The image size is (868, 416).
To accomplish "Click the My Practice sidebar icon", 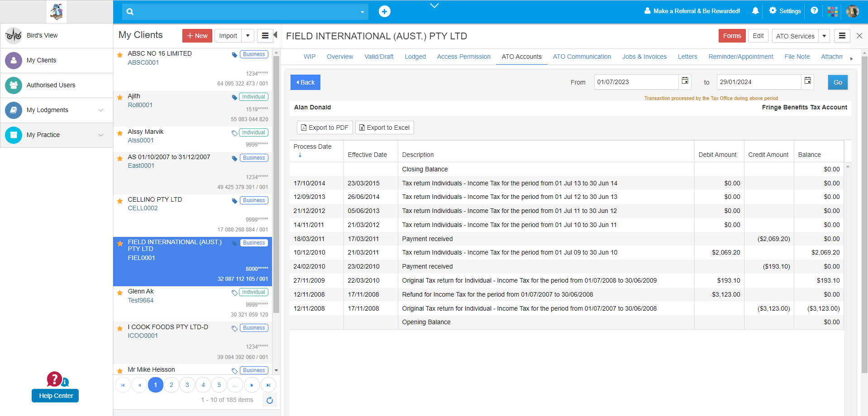I will (x=14, y=135).
